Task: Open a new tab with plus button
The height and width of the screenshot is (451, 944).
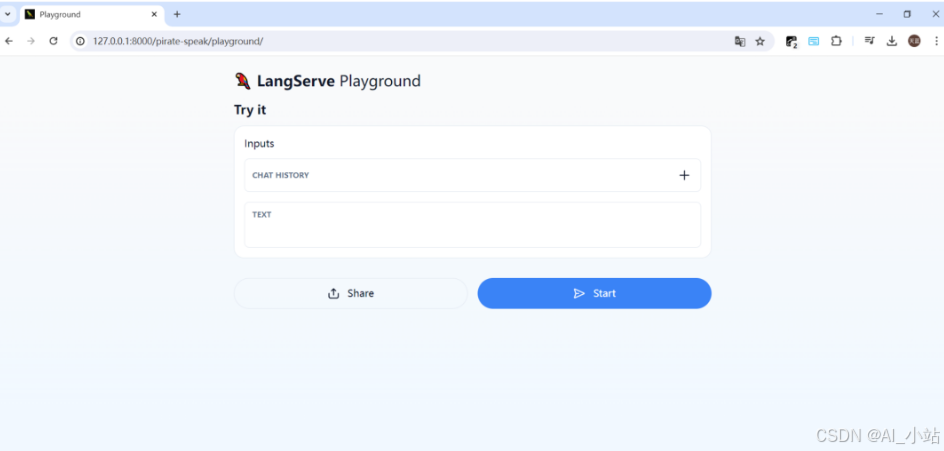Action: point(177,14)
